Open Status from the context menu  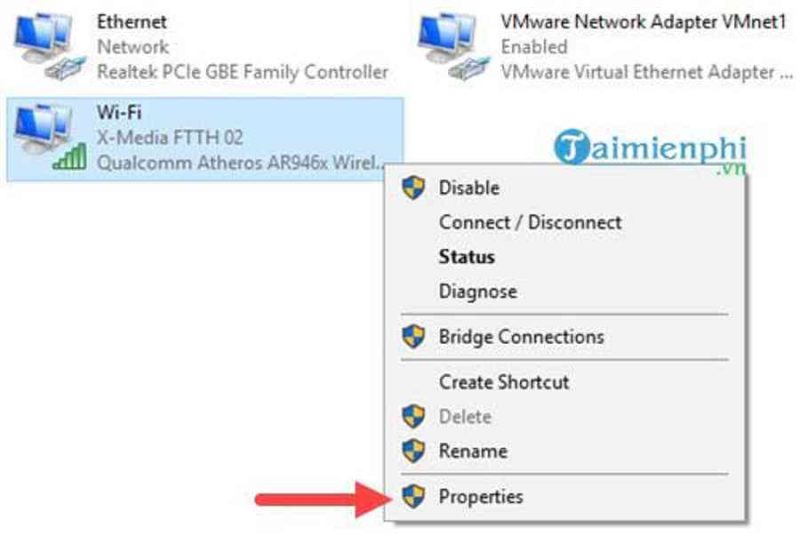tap(466, 257)
